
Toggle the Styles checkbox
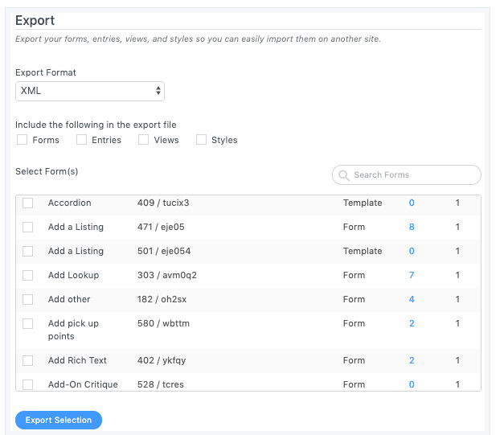pos(201,140)
